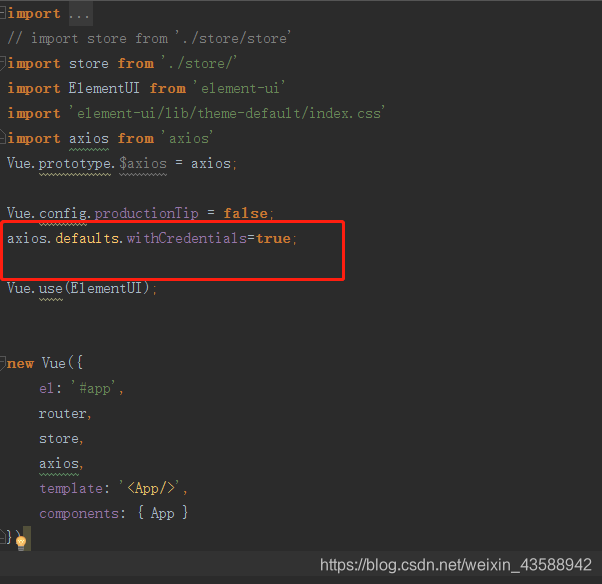The image size is (602, 584).
Task: Click the theme-default/index.css import path
Action: click(x=227, y=113)
